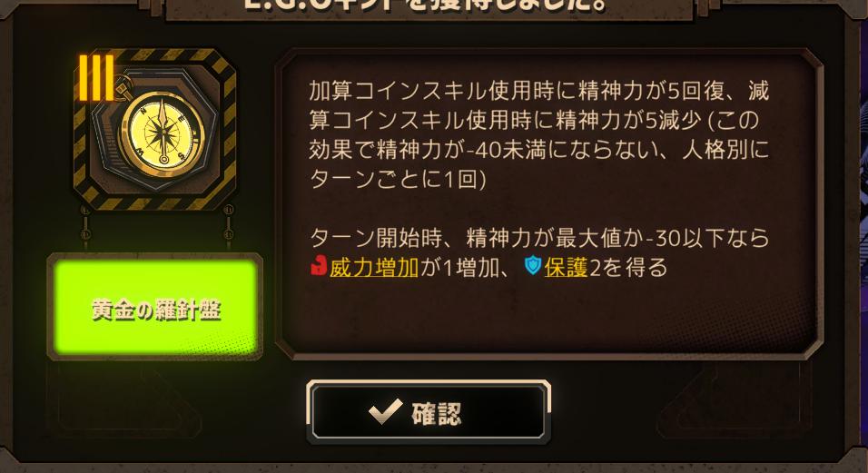
Task: Click the 加算コインスキル effect paragraph
Action: coord(538,135)
